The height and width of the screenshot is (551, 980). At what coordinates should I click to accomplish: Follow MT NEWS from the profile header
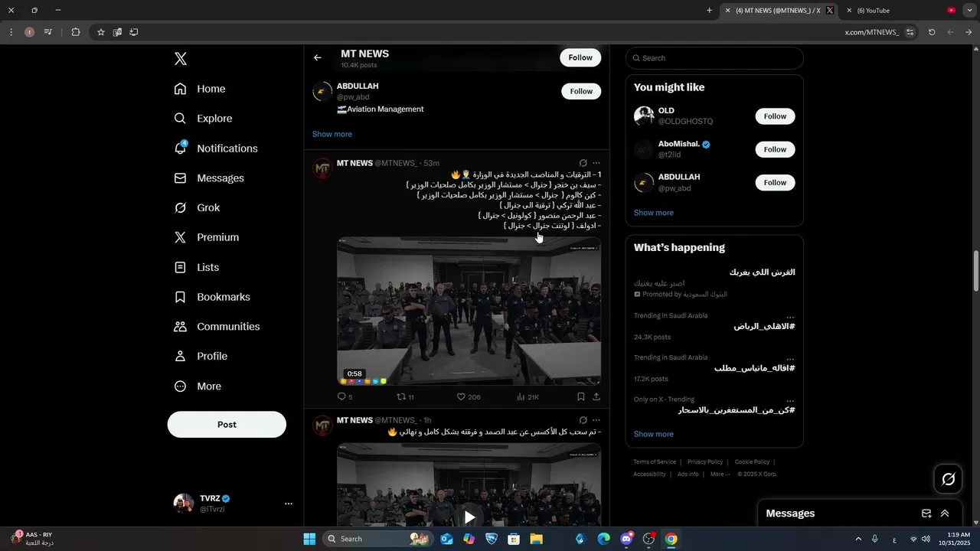tap(580, 57)
